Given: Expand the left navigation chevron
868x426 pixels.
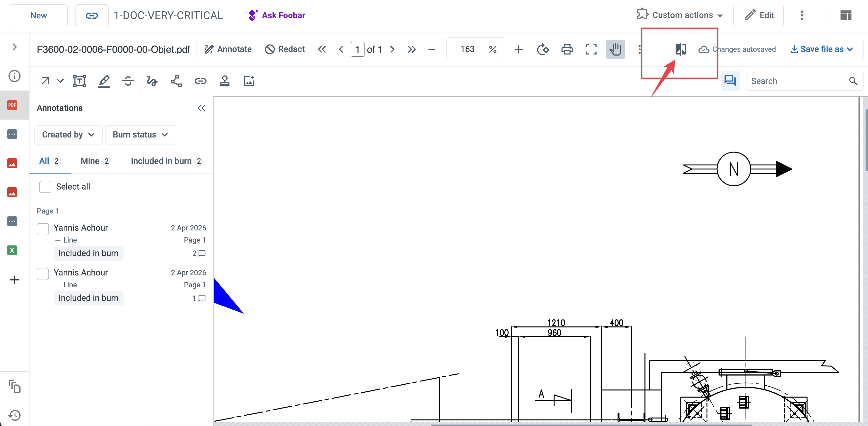Looking at the screenshot, I should tap(15, 47).
